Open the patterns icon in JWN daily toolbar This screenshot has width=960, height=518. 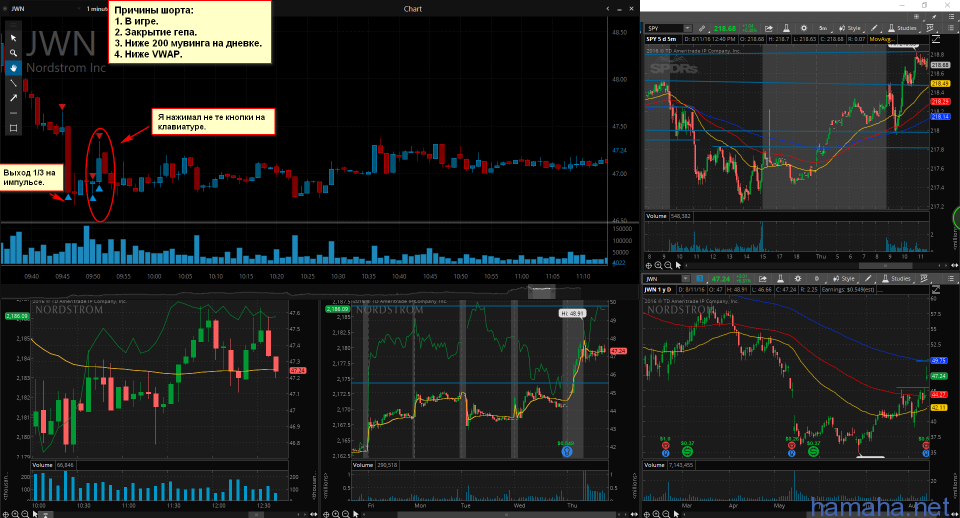tap(924, 279)
